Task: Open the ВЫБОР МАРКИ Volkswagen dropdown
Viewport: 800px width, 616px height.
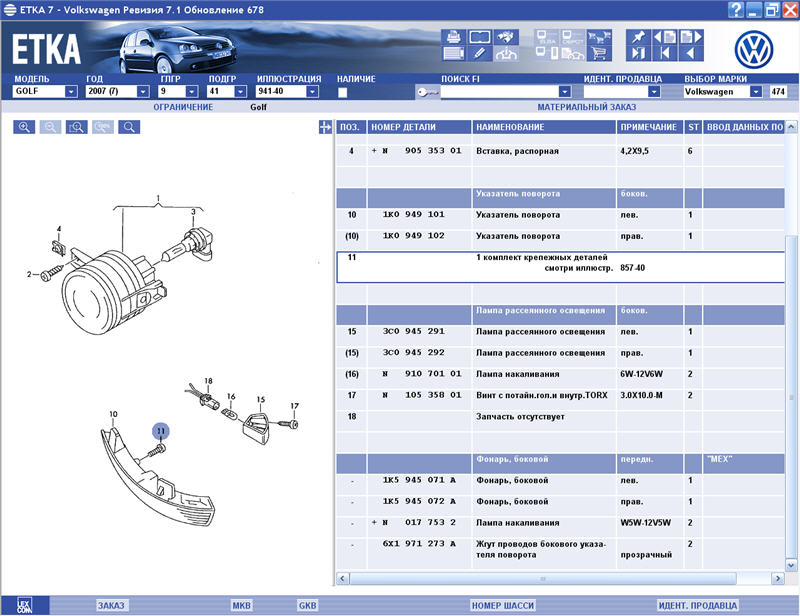Action: tap(756, 91)
